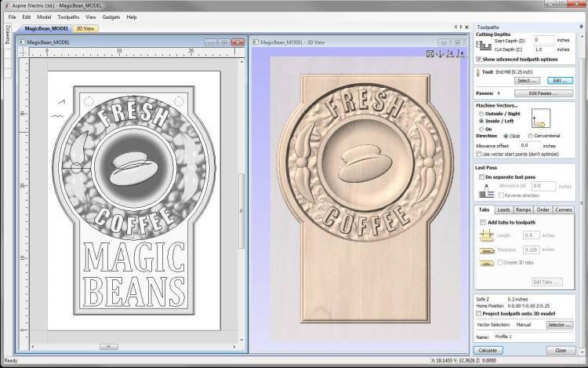Open the Gadgets menu
Image resolution: width=588 pixels, height=368 pixels.
pyautogui.click(x=111, y=17)
